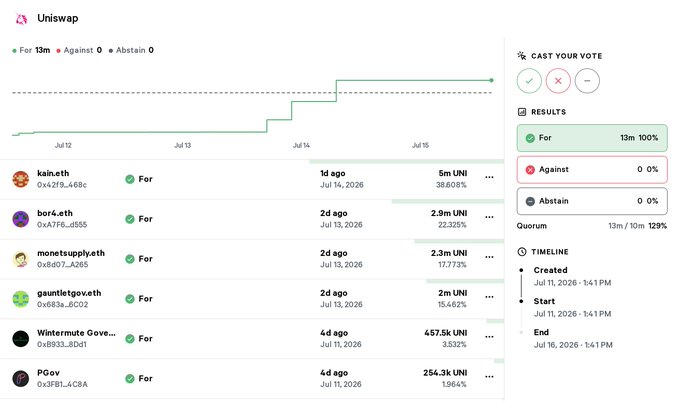Open Wintermute Governance avatar
Image resolution: width=680 pixels, height=401 pixels.
[20, 339]
